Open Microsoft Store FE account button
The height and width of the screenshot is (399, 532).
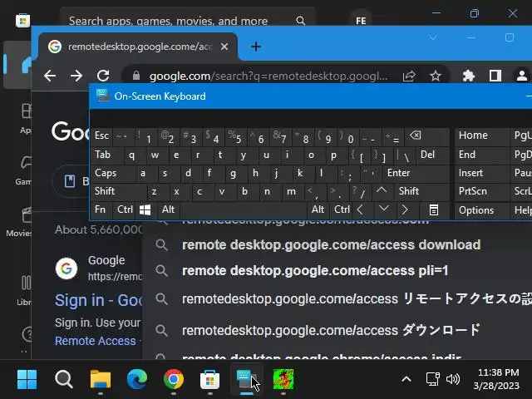click(x=361, y=21)
